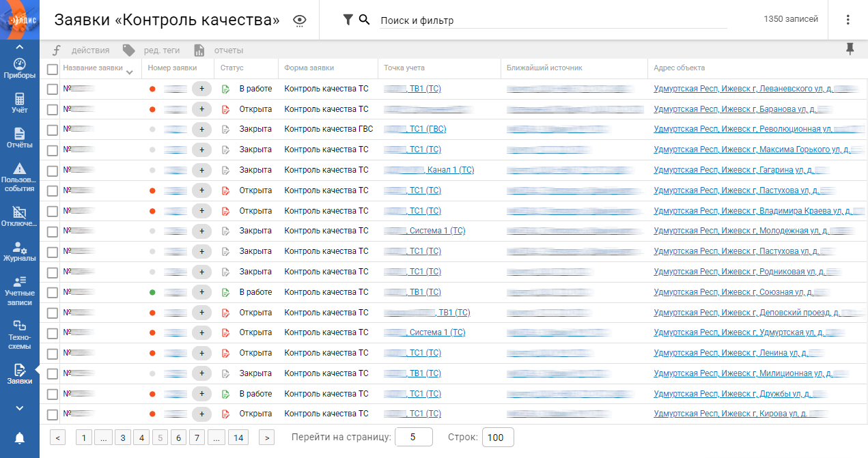Click plus button in Гагарина row
Viewport: 868px width, 458px height.
(201, 170)
